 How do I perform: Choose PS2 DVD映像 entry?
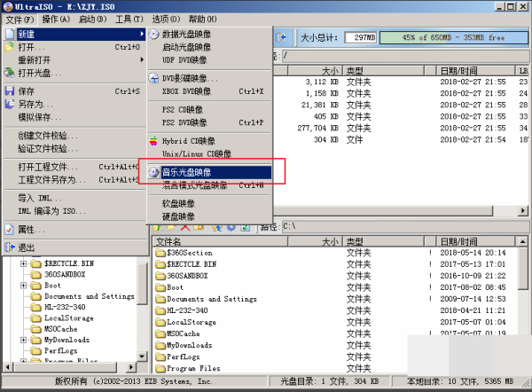point(209,122)
